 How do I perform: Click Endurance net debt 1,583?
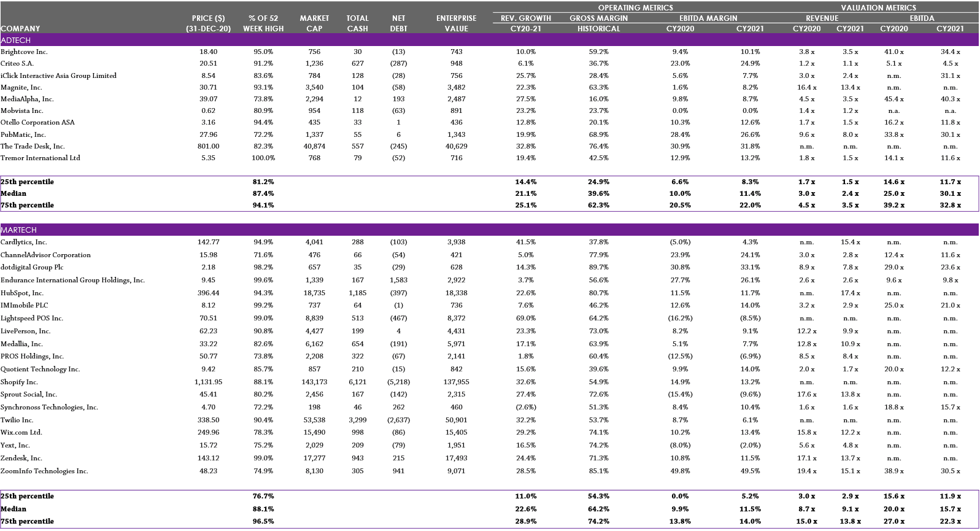click(x=399, y=280)
